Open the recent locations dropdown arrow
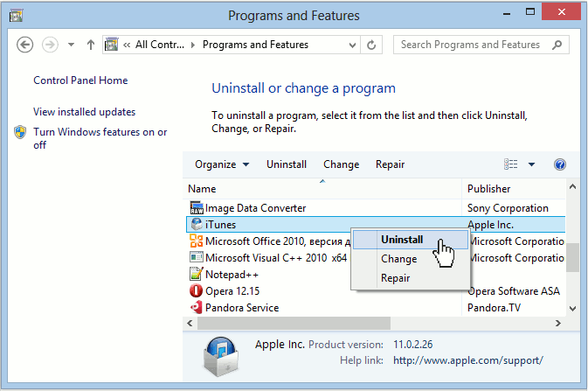This screenshot has height=391, width=588. [71, 45]
